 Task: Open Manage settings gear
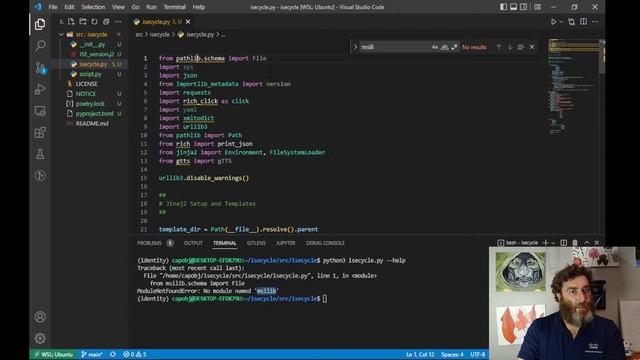(40, 338)
